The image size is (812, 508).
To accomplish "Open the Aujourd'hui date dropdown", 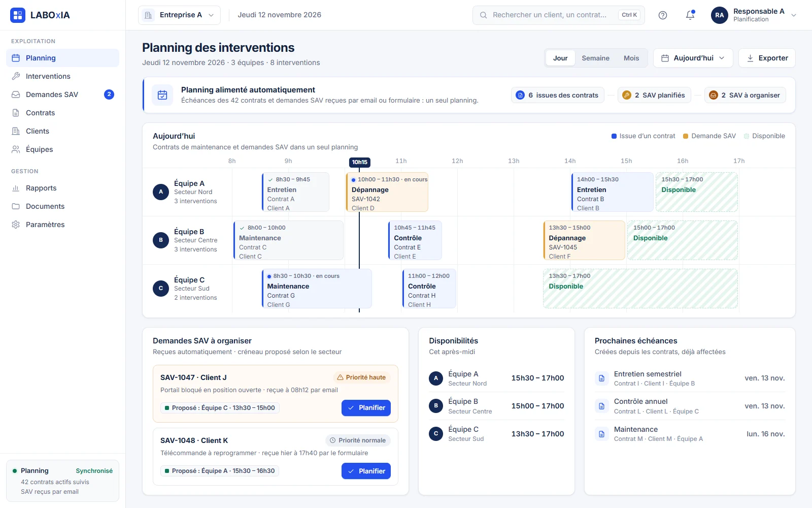I will tap(693, 58).
